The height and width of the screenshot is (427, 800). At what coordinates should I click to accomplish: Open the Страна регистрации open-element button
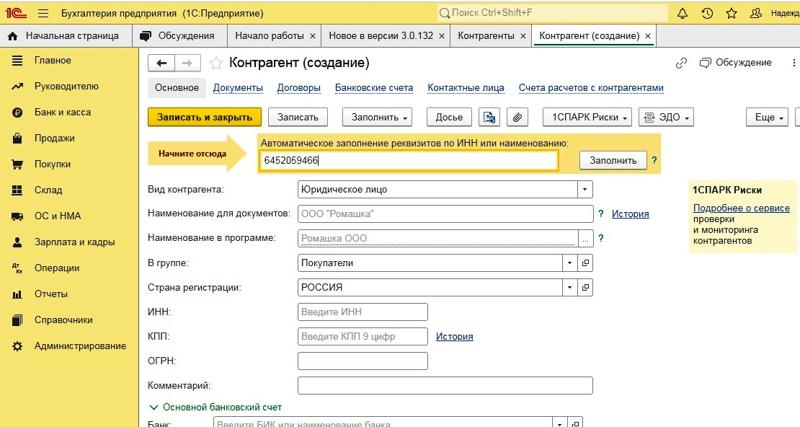[585, 288]
